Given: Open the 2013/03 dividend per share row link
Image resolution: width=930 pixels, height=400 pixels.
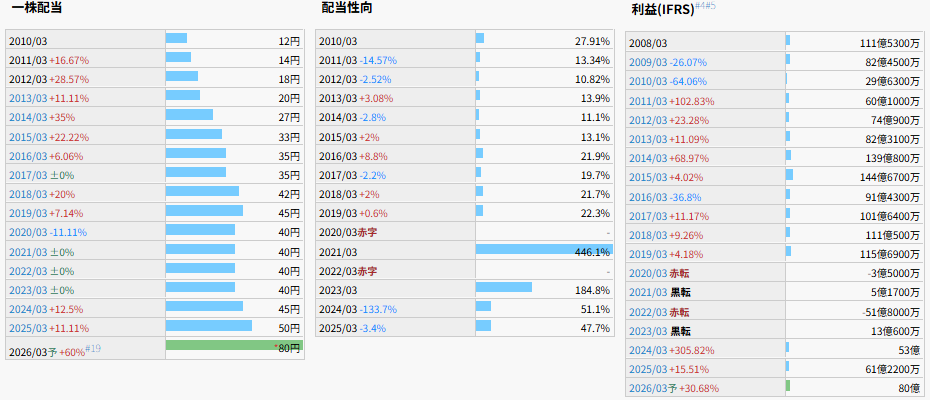Looking at the screenshot, I should pyautogui.click(x=27, y=98).
